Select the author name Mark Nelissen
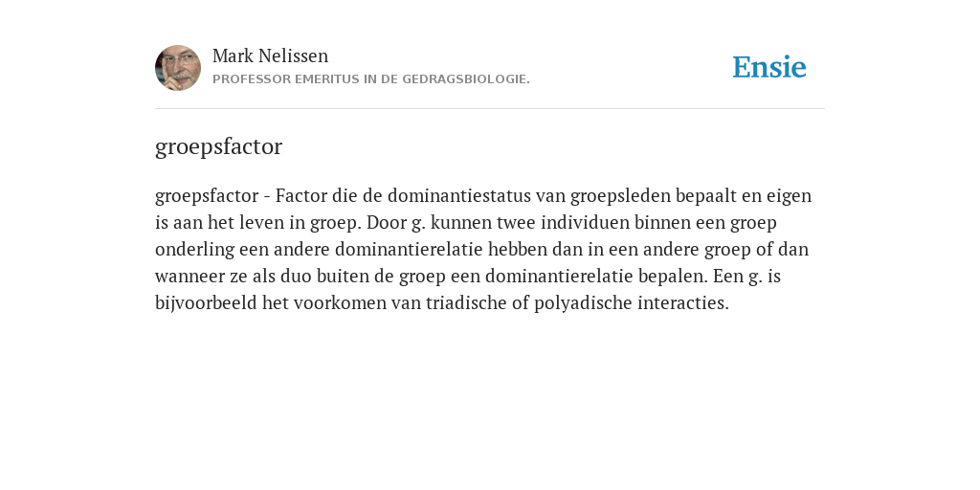Viewport: 980px width, 490px height. click(x=270, y=56)
